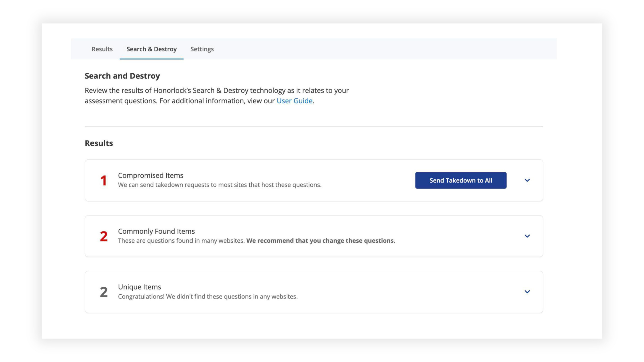Click the Search and Destroy heading

(122, 76)
